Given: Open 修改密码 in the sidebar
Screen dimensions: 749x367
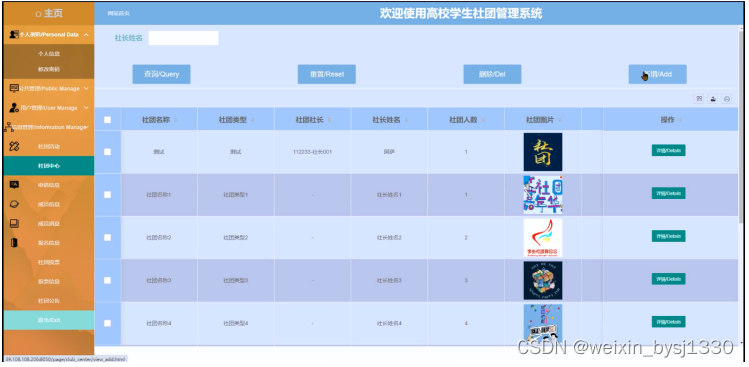Looking at the screenshot, I should pos(49,69).
